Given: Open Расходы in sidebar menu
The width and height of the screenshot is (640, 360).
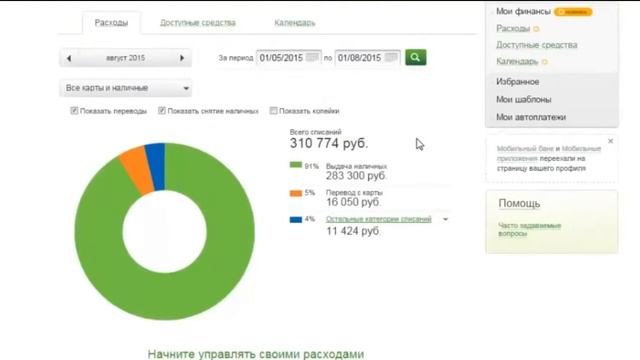Looking at the screenshot, I should pyautogui.click(x=513, y=29).
